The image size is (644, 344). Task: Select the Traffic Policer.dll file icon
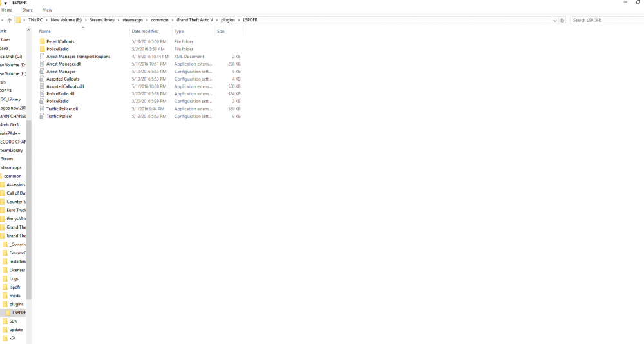click(x=42, y=108)
